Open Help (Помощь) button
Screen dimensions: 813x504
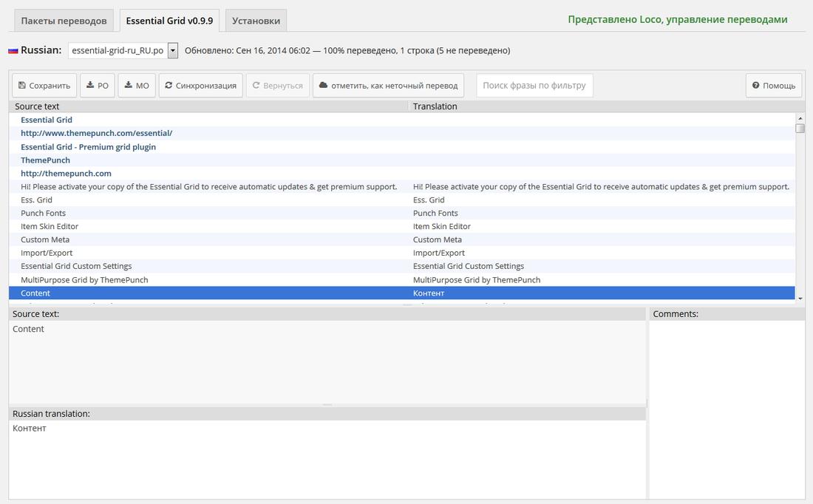774,86
